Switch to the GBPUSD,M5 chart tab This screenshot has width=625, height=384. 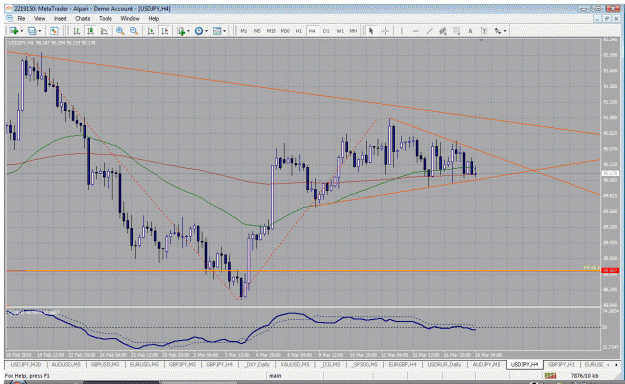pos(105,365)
